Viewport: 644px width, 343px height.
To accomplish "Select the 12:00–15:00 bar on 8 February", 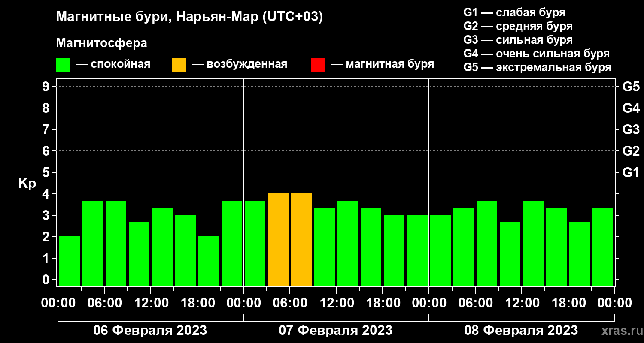I will click(x=533, y=244).
